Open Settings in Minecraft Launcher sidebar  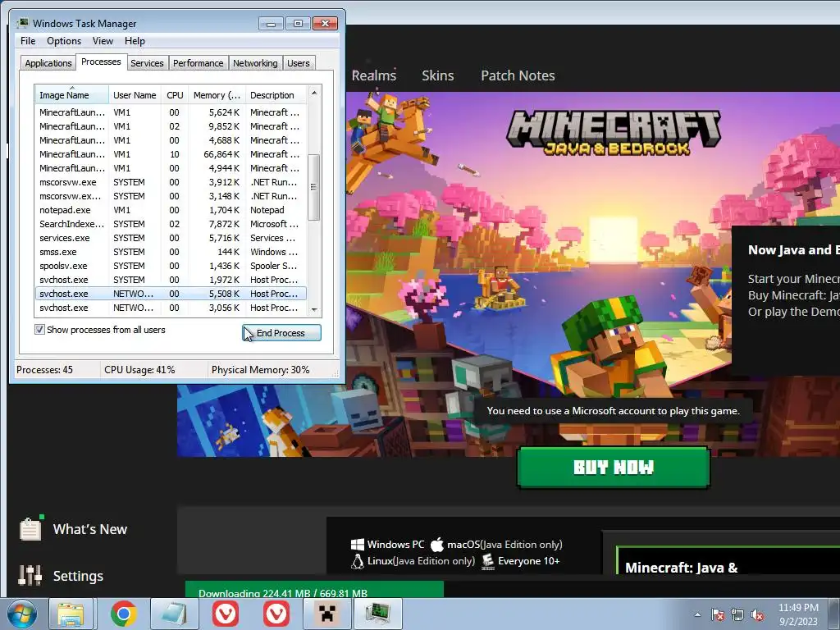click(61, 576)
